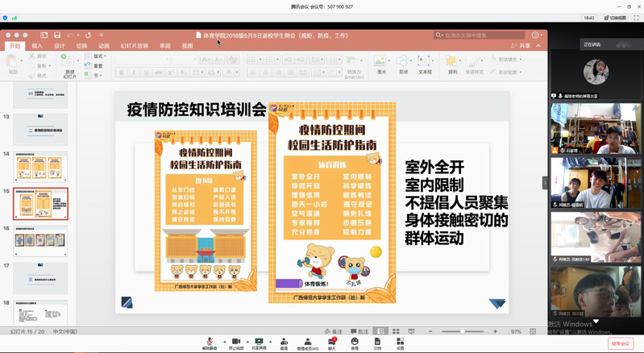Viewport: 644px width, 353px height.
Task: Toggle Italic formatting
Action: (134, 73)
